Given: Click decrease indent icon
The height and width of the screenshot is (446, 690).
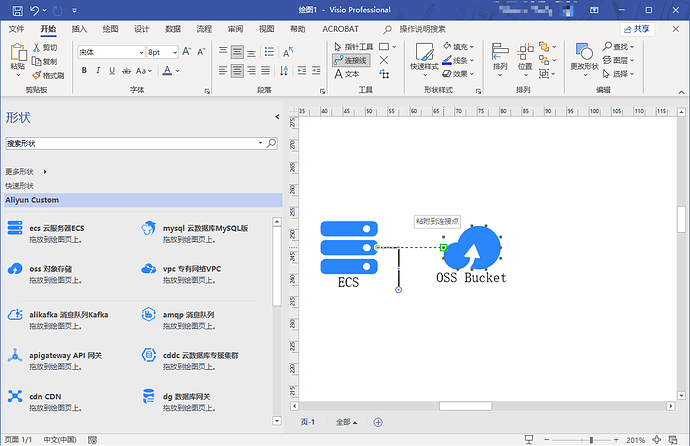Looking at the screenshot, I should pos(302,70).
